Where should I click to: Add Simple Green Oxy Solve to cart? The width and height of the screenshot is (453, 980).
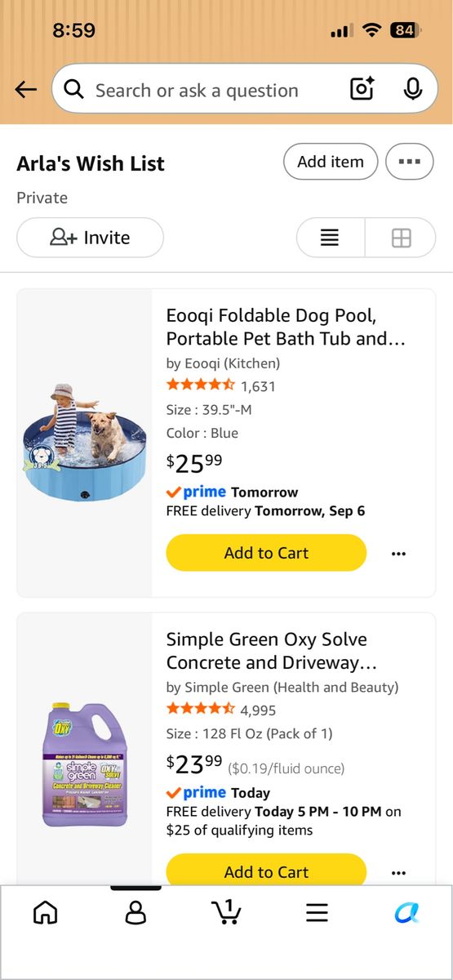266,871
